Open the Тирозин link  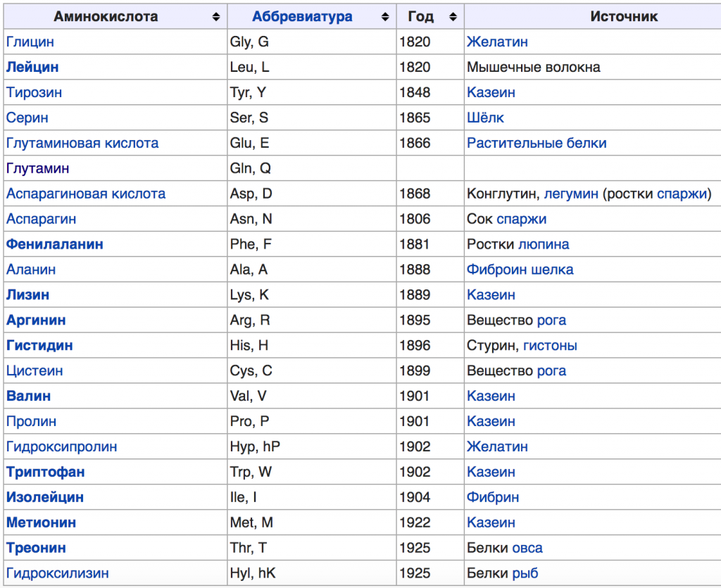tap(34, 92)
